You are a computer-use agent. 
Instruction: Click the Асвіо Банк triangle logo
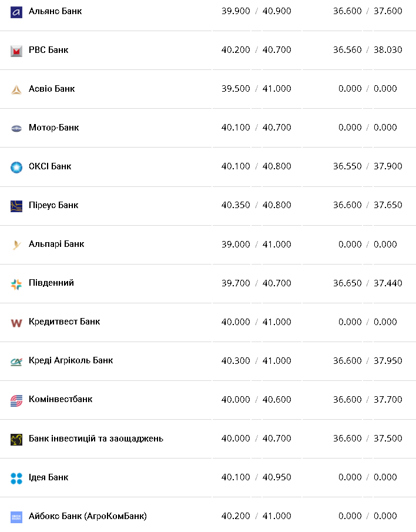click(x=16, y=89)
